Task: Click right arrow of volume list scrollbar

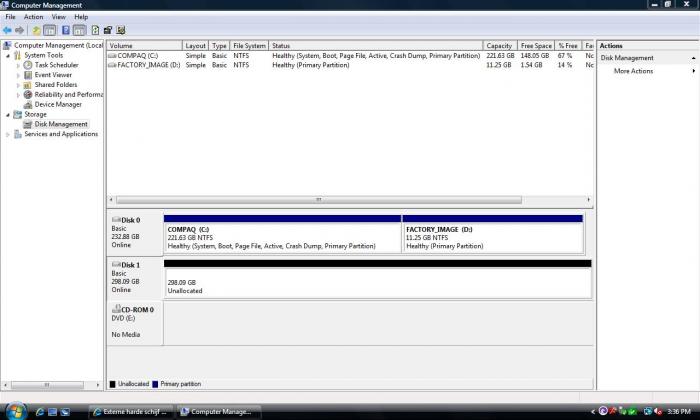Action: (588, 200)
